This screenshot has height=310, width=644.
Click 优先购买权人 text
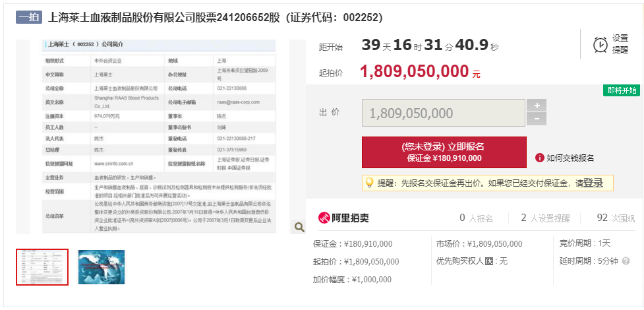point(459,261)
